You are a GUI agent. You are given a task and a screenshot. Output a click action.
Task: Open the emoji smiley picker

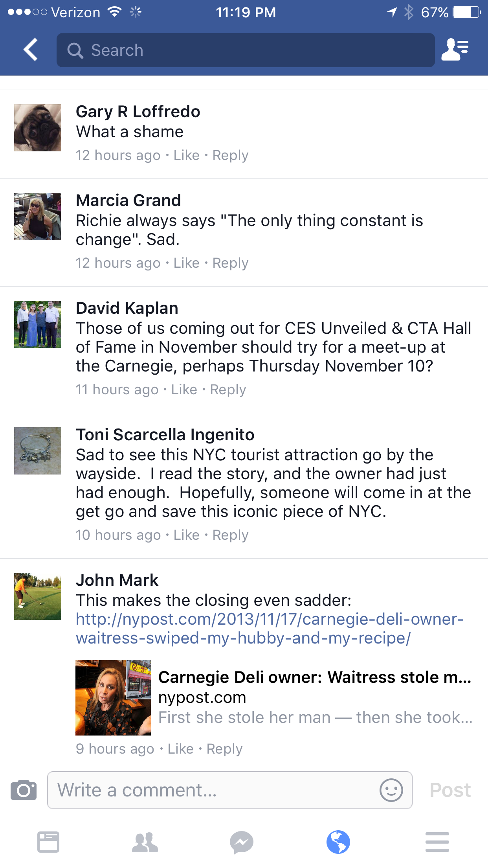(391, 790)
